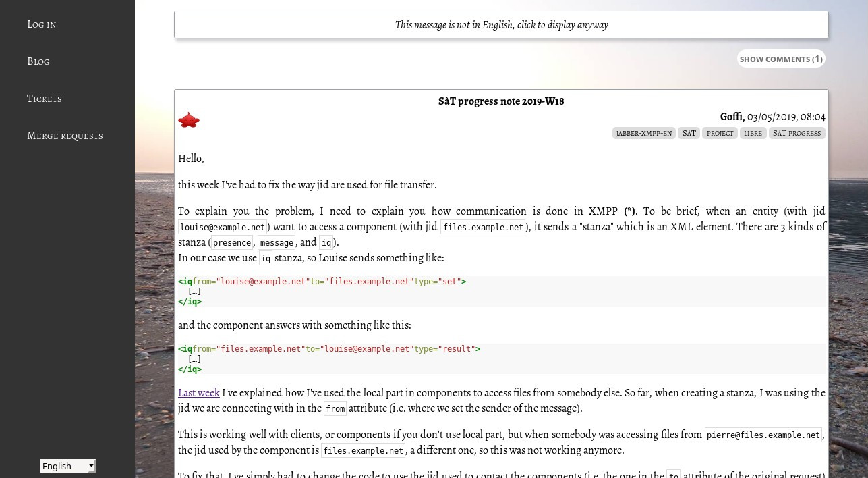Click the "Hello," greeting line
This screenshot has width=868, height=478.
[191, 159]
